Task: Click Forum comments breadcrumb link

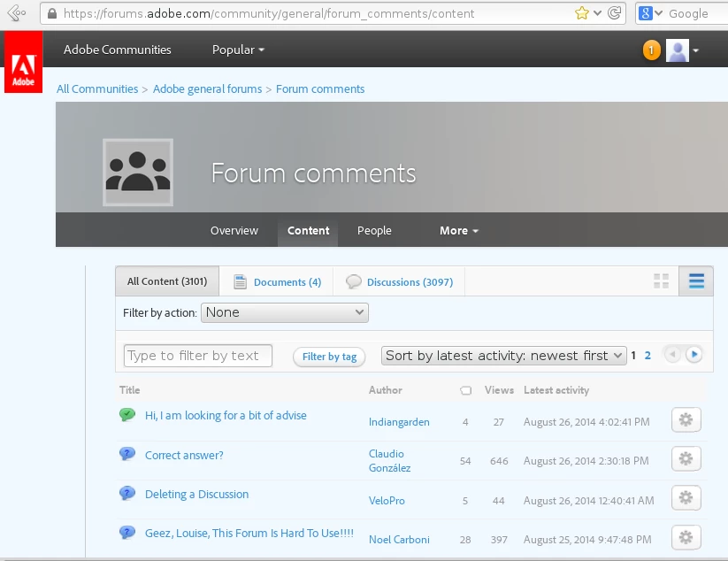Action: 320,88
